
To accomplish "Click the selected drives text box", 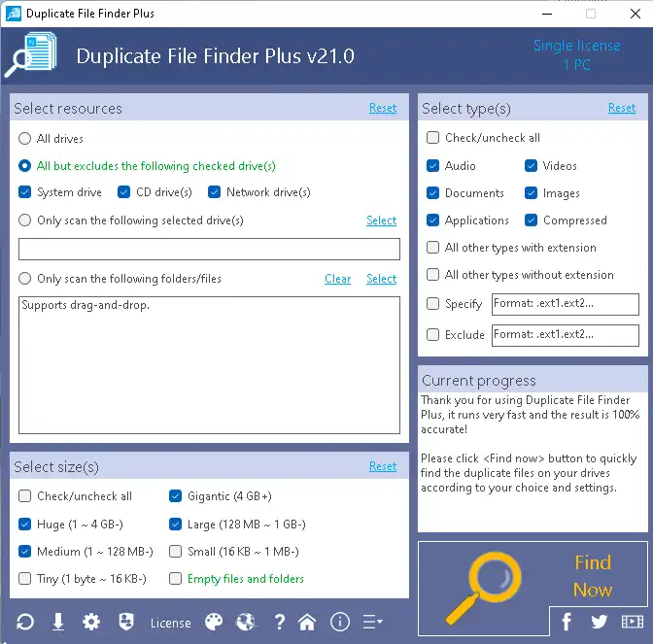I will tap(209, 250).
